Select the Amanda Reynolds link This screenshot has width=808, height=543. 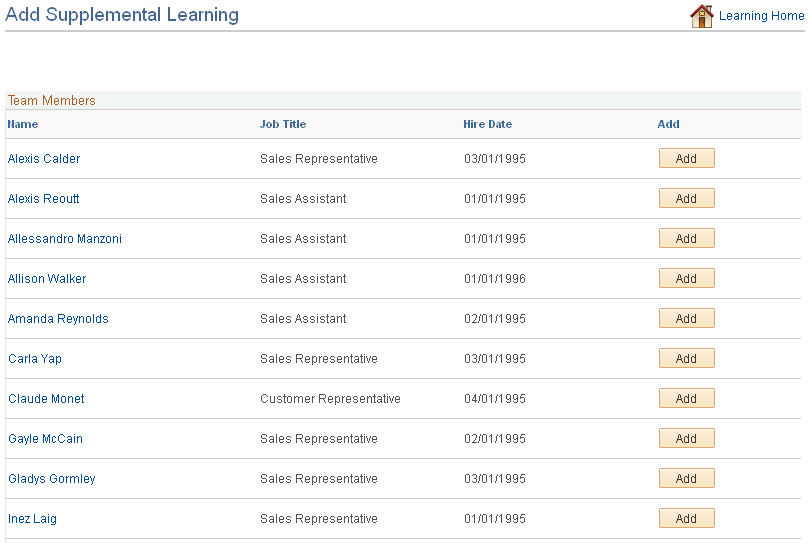point(58,319)
